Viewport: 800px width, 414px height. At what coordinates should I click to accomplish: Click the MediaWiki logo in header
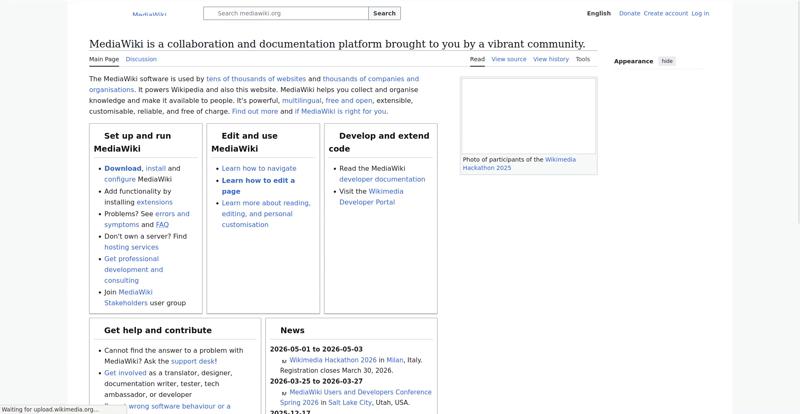pyautogui.click(x=149, y=14)
